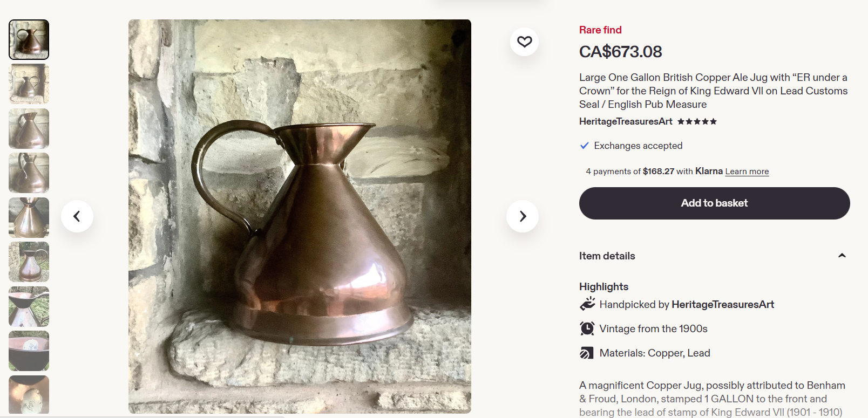868x418 pixels.
Task: Go back to the previous product photo
Action: click(x=77, y=216)
